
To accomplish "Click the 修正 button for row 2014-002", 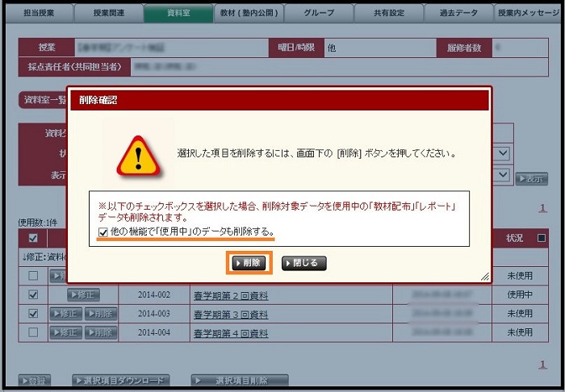I will (84, 295).
